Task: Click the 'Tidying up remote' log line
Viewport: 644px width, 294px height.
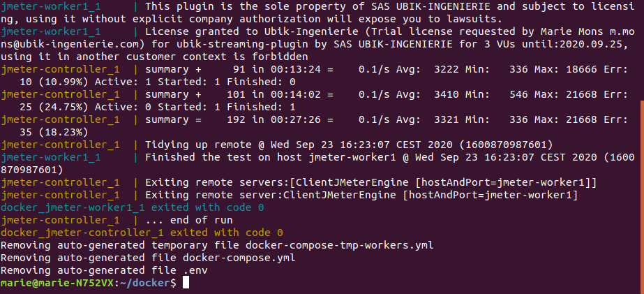Action: click(277, 145)
